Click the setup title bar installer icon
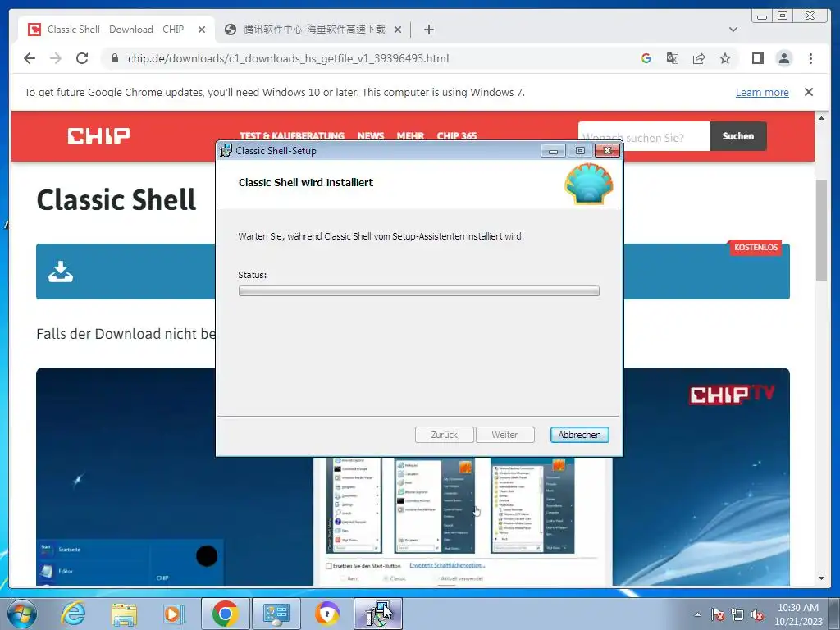The height and width of the screenshot is (630, 840). (x=226, y=151)
